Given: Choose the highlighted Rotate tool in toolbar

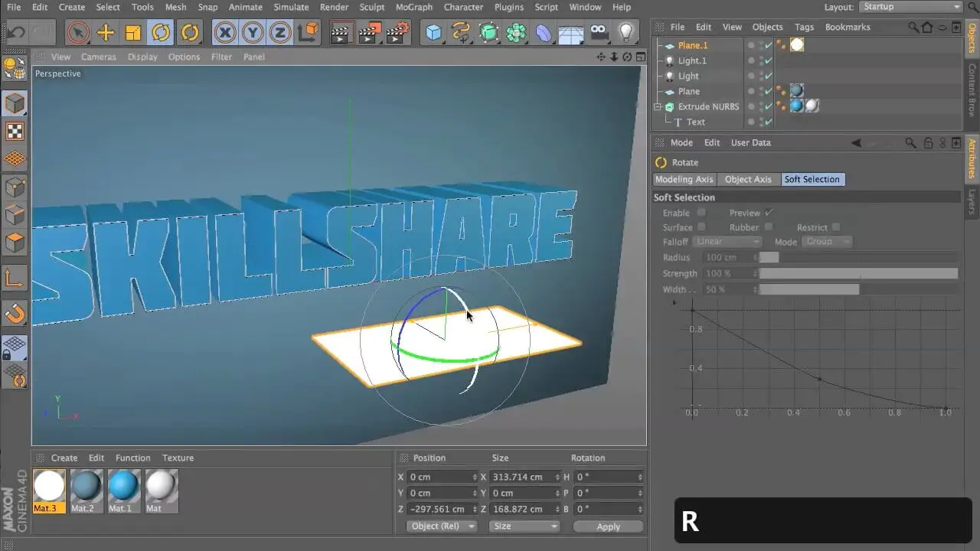Looking at the screenshot, I should coord(161,32).
